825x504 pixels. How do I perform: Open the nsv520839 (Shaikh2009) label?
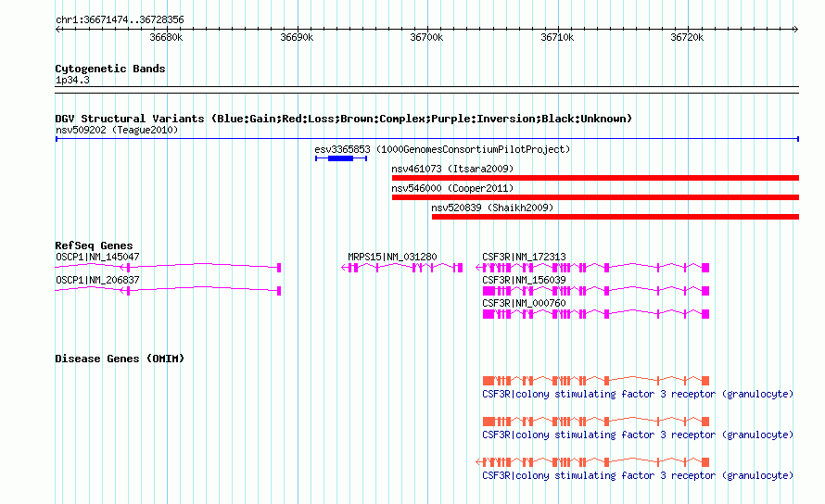click(492, 208)
